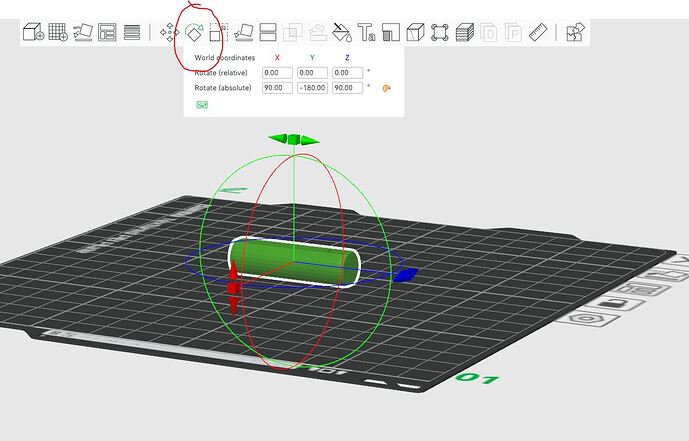689x441 pixels.
Task: Click the World coordinates selector
Action: 225,58
